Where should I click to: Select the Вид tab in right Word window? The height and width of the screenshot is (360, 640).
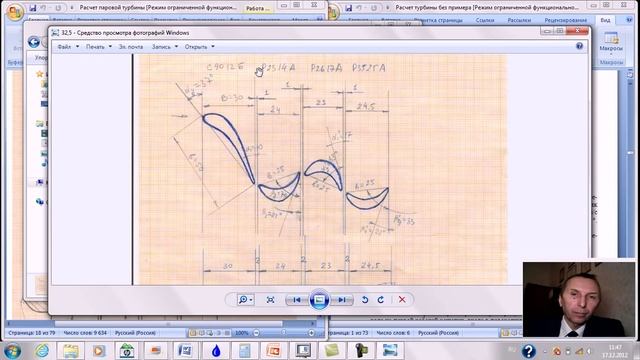click(605, 20)
